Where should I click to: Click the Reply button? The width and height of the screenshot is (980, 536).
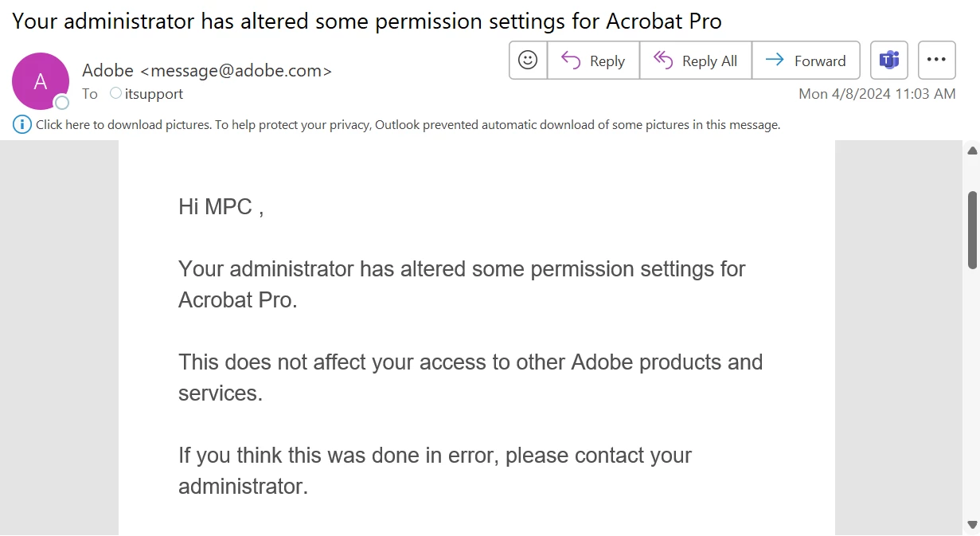coord(593,61)
